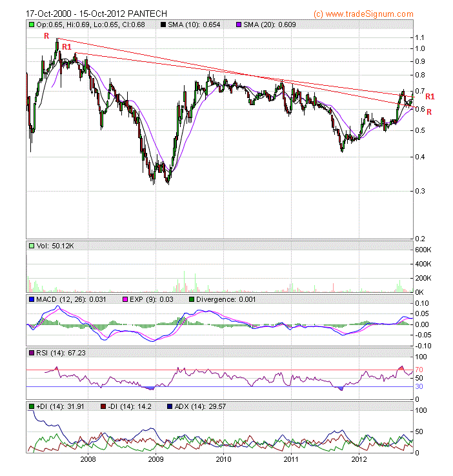This screenshot has width=453, height=476.
Task: Click the 600K volume axis value
Action: point(423,250)
